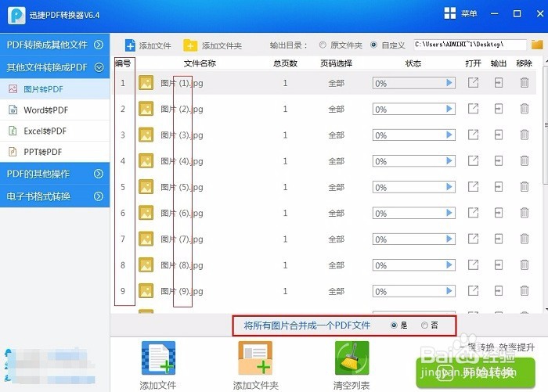
Task: Choose 是 to merge images into one PDF
Action: coord(398,325)
